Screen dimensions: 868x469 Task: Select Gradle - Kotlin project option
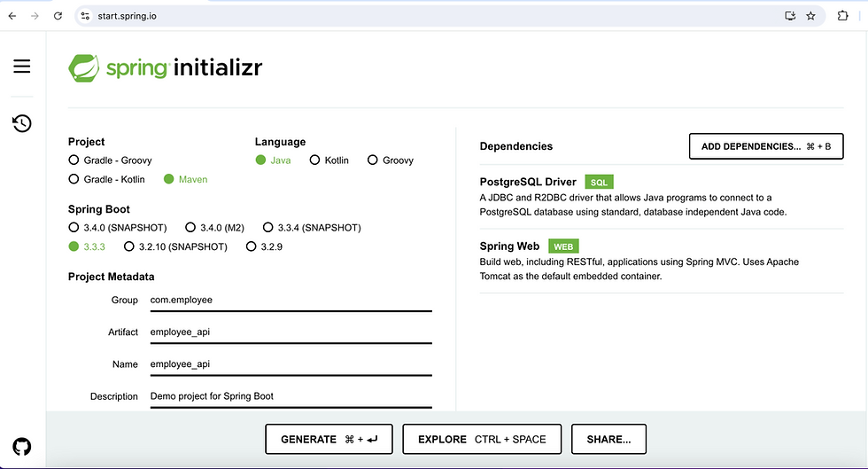tap(74, 179)
